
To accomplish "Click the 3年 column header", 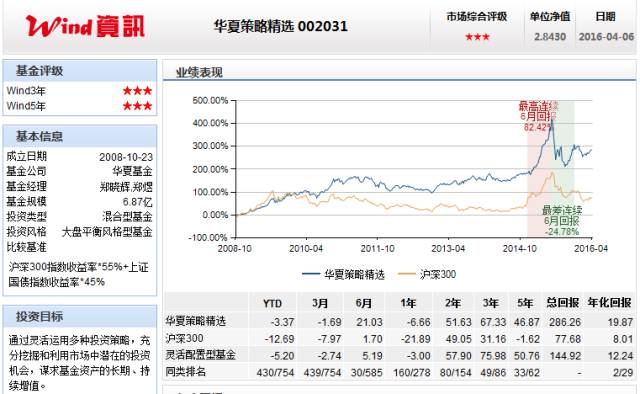I will (x=490, y=303).
